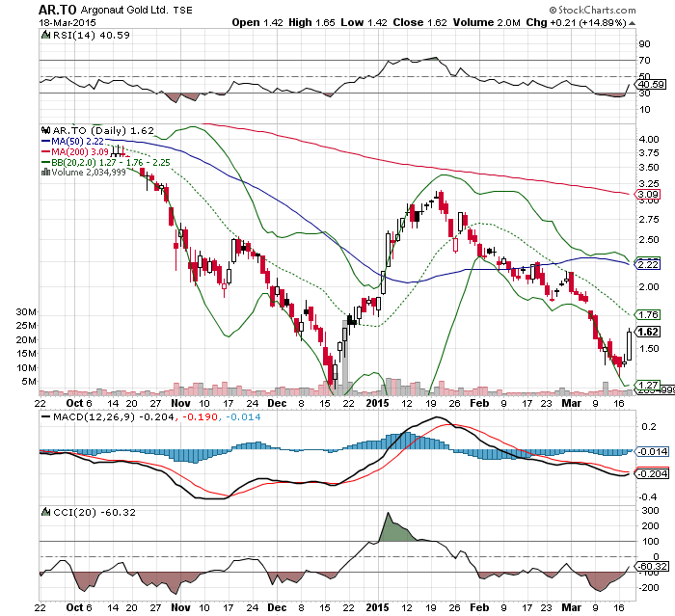
Task: Click the Volume 2,034,999 legend text
Action: (89, 173)
